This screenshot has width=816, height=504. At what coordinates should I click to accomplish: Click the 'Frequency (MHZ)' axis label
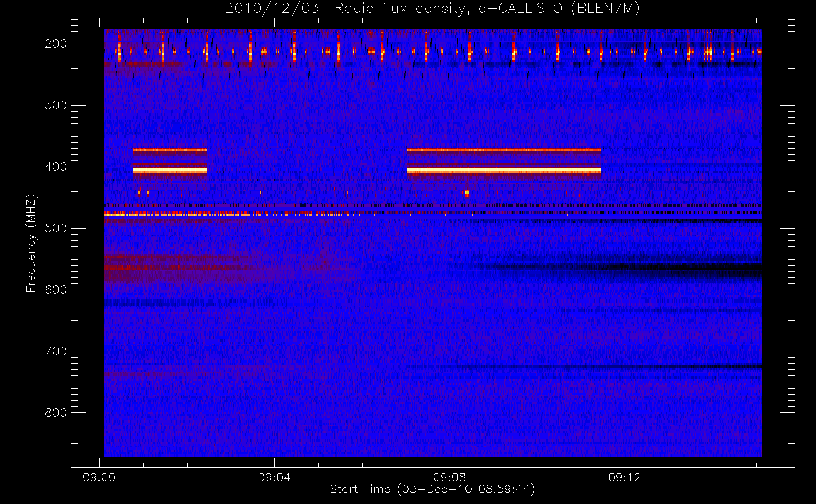pos(31,243)
